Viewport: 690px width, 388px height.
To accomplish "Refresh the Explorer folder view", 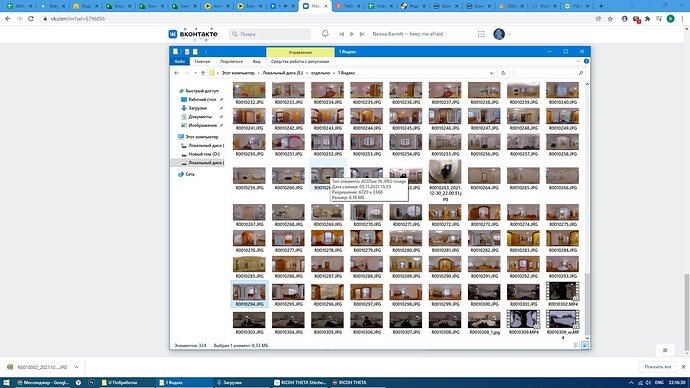I will (503, 73).
